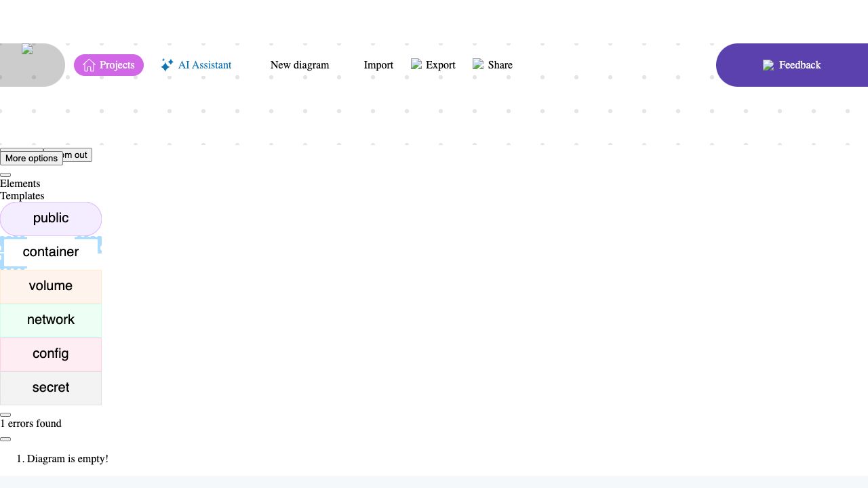Image resolution: width=868 pixels, height=488 pixels.
Task: Select the public element shape
Action: pyautogui.click(x=51, y=218)
